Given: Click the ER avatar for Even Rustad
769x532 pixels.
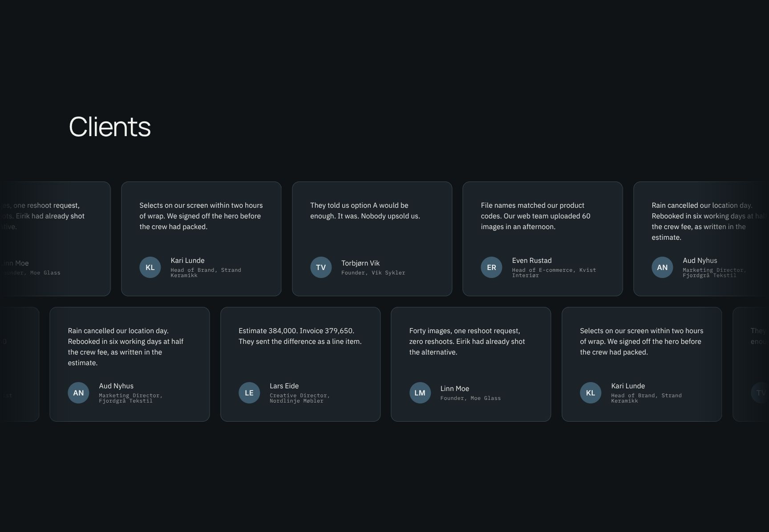Looking at the screenshot, I should coord(491,267).
